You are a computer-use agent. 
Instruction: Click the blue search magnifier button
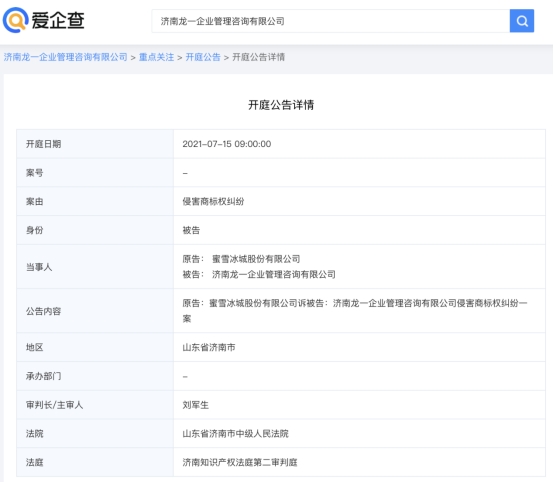pyautogui.click(x=521, y=21)
